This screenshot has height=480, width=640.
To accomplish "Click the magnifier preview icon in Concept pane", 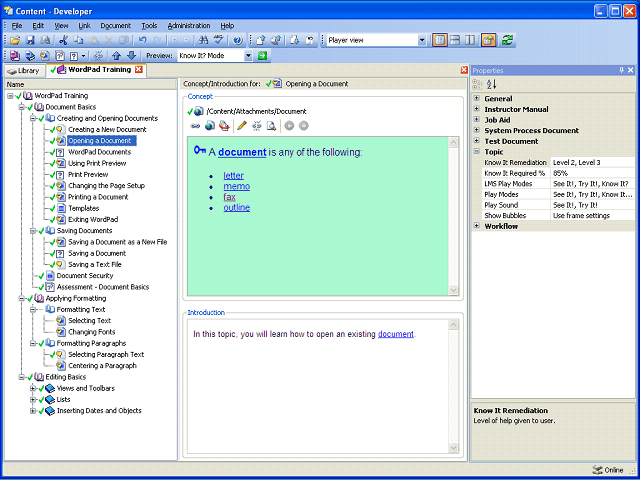I will [x=271, y=126].
